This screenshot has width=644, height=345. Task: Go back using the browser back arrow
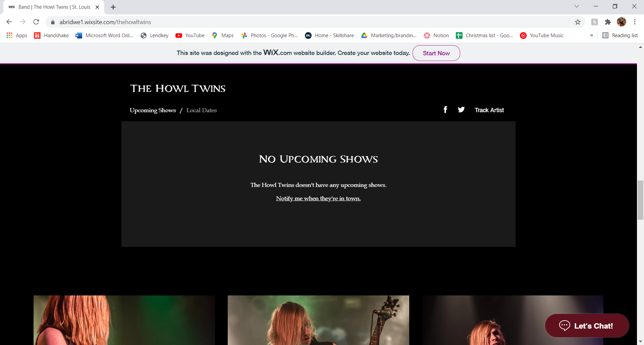point(9,22)
